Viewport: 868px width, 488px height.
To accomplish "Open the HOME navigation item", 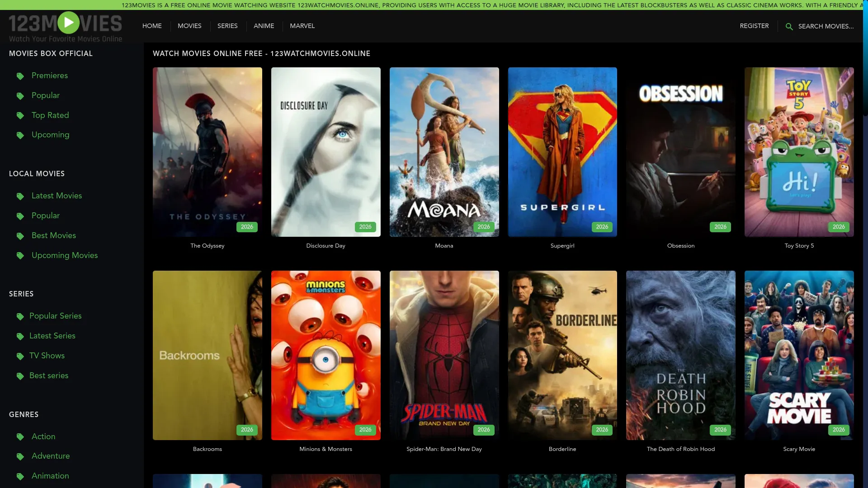I will tap(152, 26).
